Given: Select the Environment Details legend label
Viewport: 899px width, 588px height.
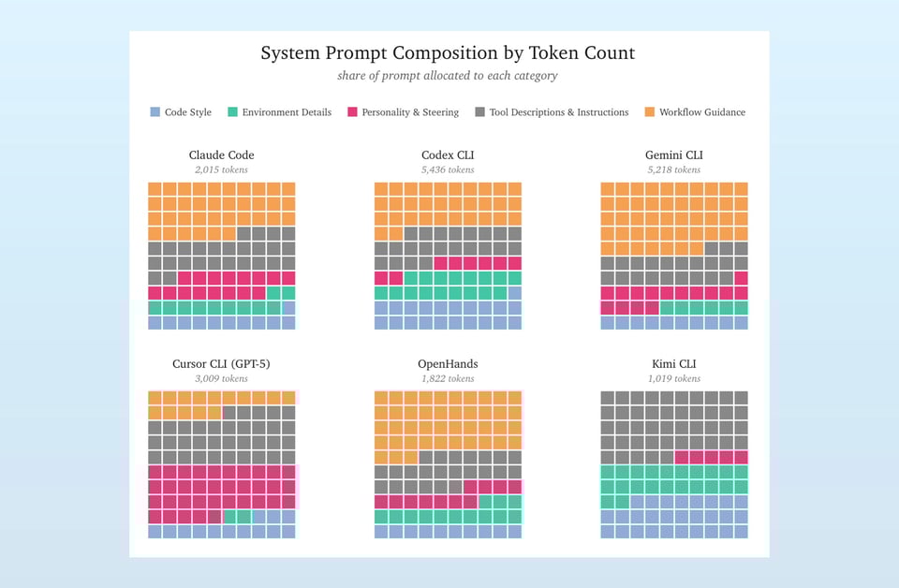Looking at the screenshot, I should (x=287, y=112).
